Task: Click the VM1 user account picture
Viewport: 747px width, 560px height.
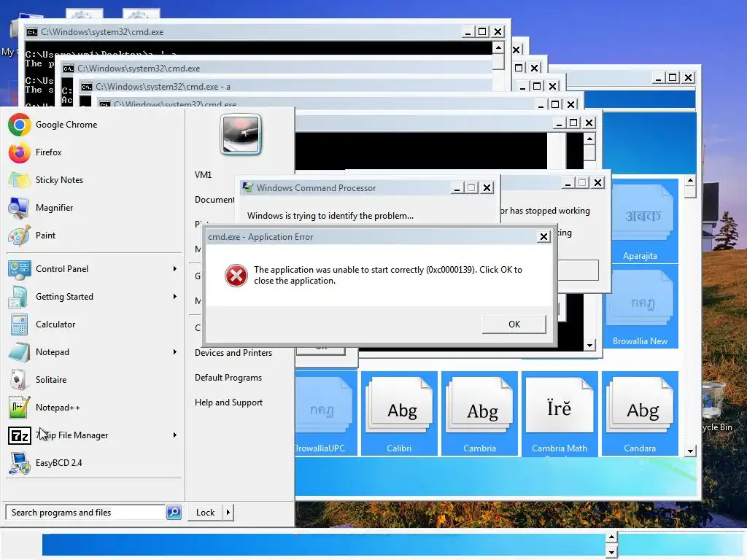Action: [241, 134]
